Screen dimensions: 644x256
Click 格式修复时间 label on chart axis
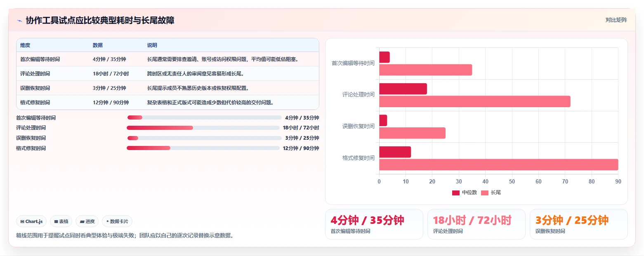(x=359, y=158)
